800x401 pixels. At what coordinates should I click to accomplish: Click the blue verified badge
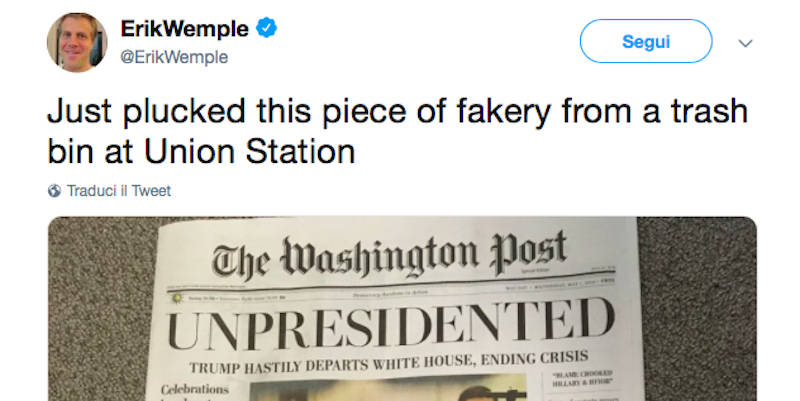tap(265, 30)
